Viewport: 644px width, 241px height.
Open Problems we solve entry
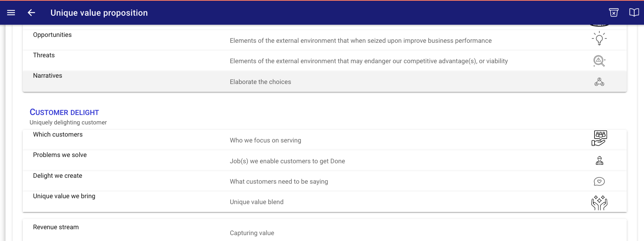(60, 155)
